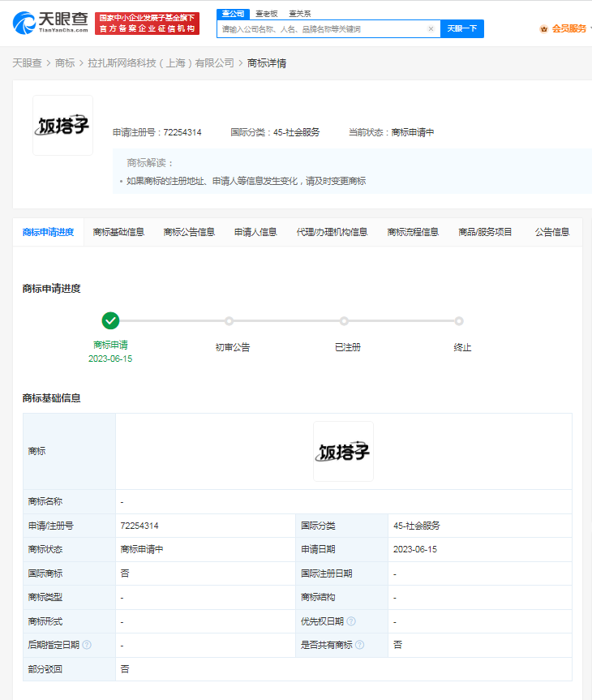
Task: Open the 拉扎斯网络科技 company breadcrumb link
Action: (161, 63)
